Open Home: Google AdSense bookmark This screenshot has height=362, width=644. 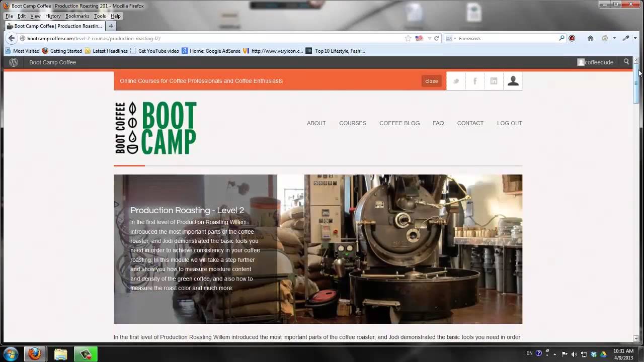click(x=211, y=51)
